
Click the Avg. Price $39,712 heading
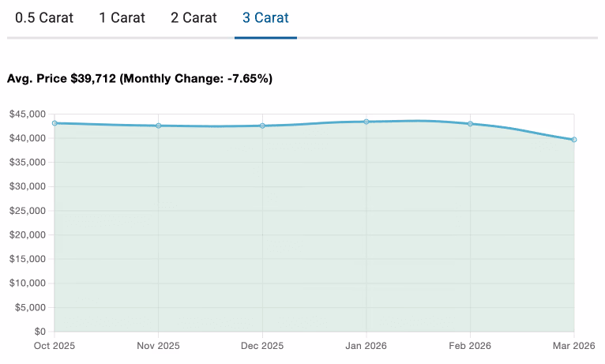(140, 79)
